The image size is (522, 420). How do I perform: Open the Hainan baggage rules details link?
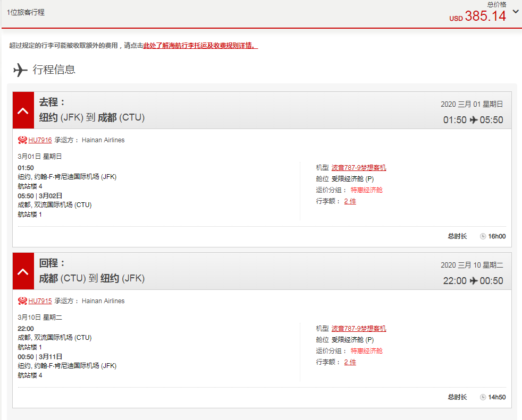tap(200, 46)
